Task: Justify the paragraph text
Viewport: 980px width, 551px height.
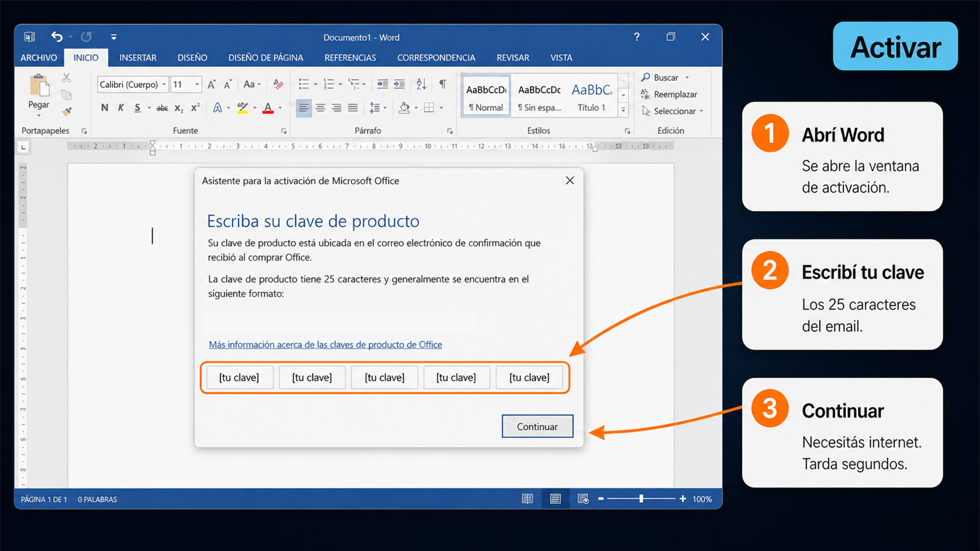Action: pos(353,108)
